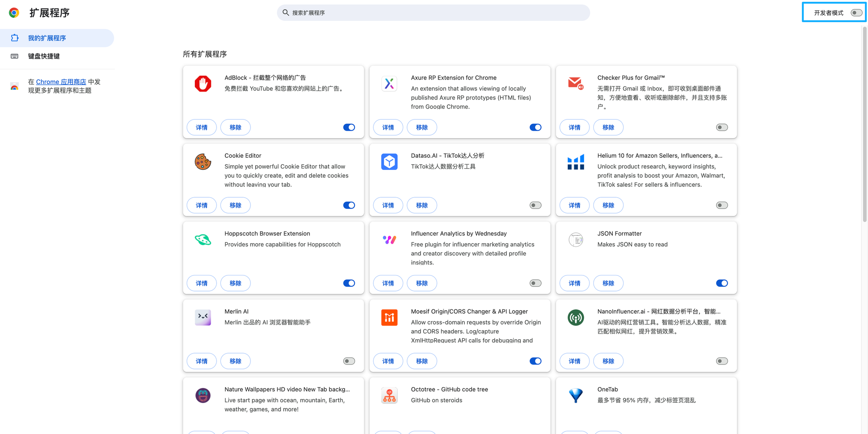Image resolution: width=868 pixels, height=434 pixels.
Task: Click the Checker Plus for Gmail icon
Action: 576,83
